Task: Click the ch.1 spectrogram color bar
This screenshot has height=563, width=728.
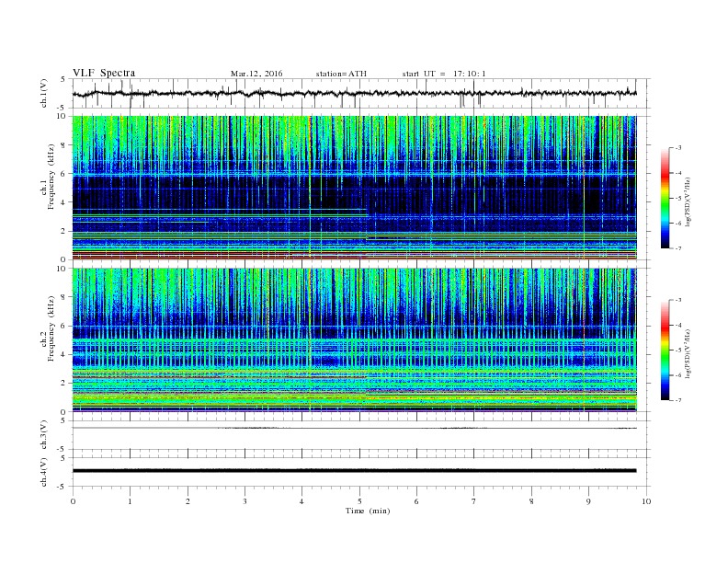Action: pos(665,198)
